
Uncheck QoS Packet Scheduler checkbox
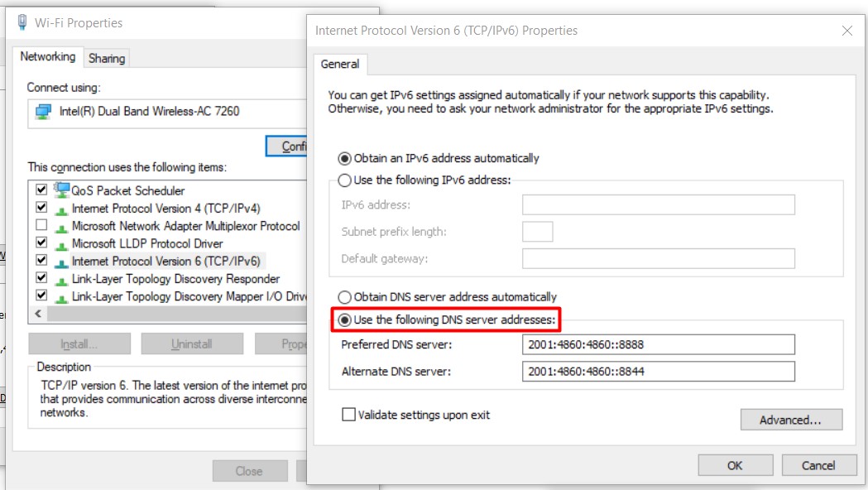tap(41, 190)
